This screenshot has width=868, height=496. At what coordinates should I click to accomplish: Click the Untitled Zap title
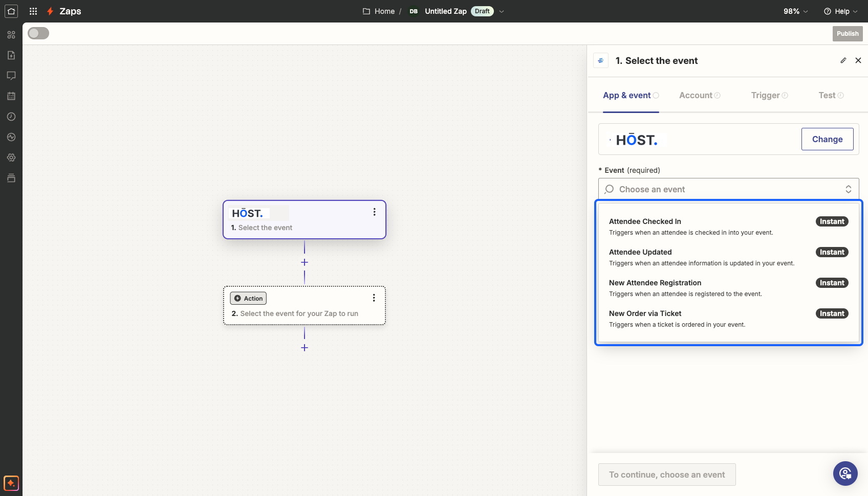[446, 11]
